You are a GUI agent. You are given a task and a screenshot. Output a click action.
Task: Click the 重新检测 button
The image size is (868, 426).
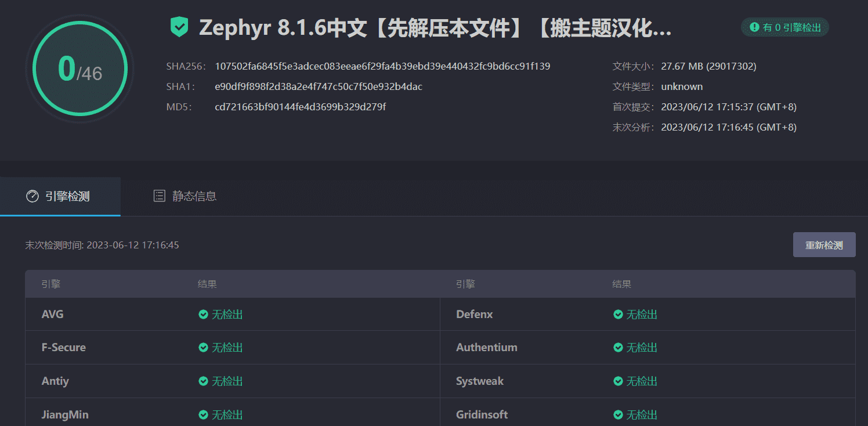(x=824, y=245)
